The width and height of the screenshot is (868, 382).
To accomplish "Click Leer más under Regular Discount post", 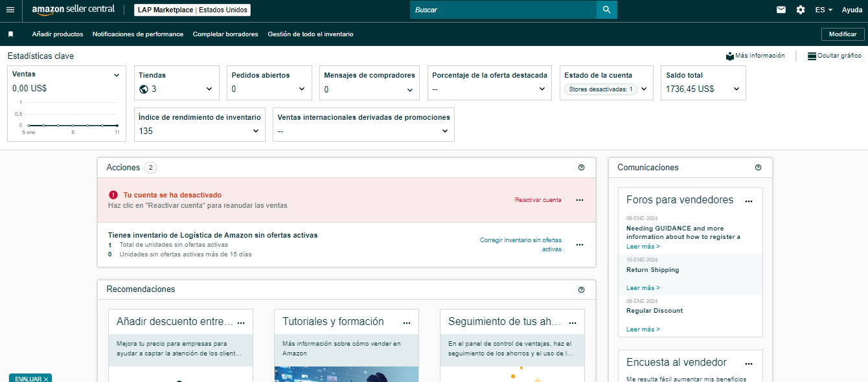I will pyautogui.click(x=643, y=330).
